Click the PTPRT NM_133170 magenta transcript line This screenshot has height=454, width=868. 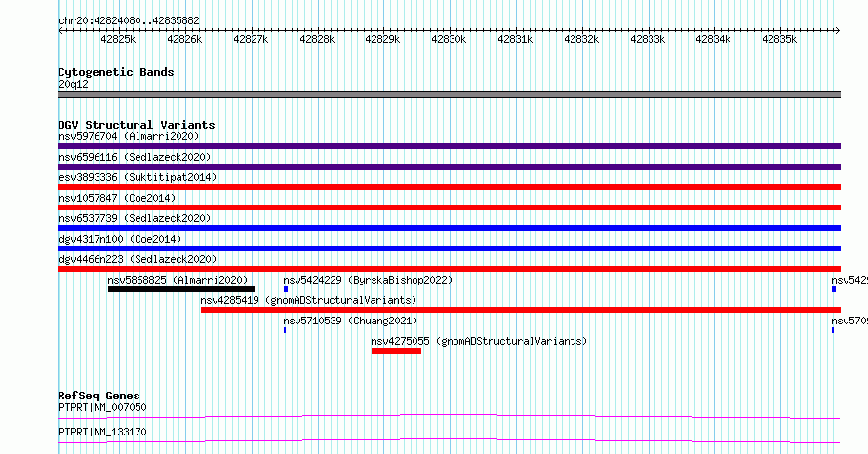pyautogui.click(x=449, y=440)
